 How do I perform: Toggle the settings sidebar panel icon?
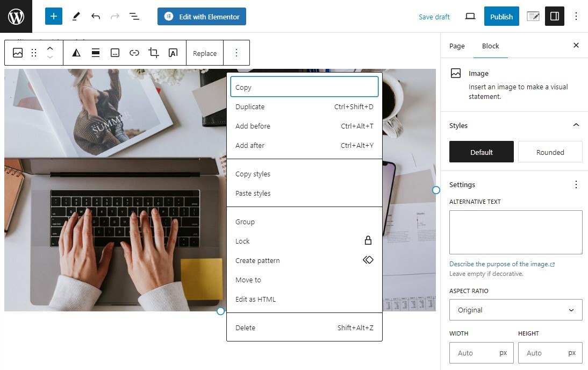click(x=554, y=16)
